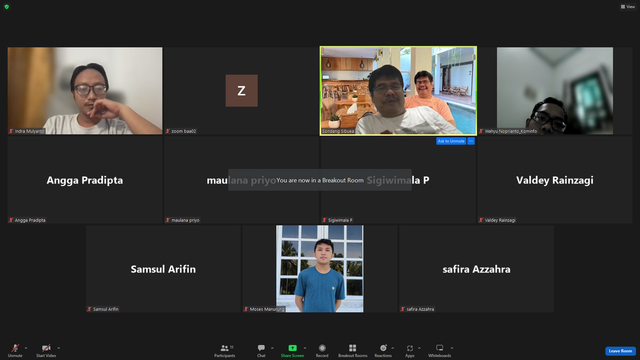Select the safira Azzahra participant tile
640x360 pixels.
pyautogui.click(x=476, y=269)
